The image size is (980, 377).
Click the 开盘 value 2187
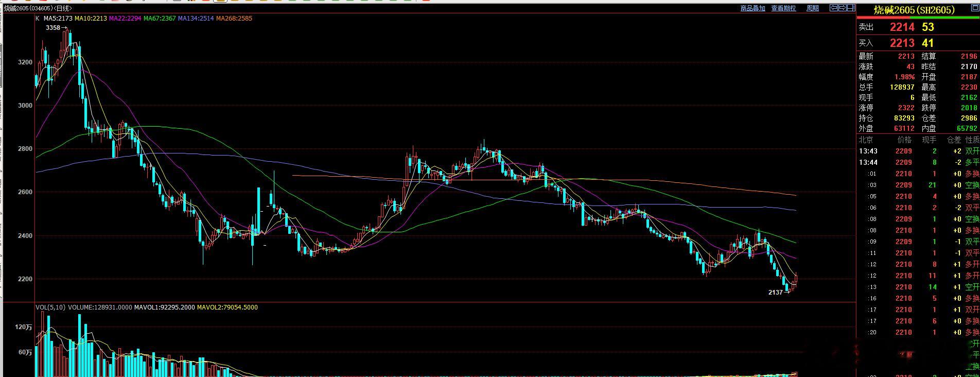pos(969,77)
